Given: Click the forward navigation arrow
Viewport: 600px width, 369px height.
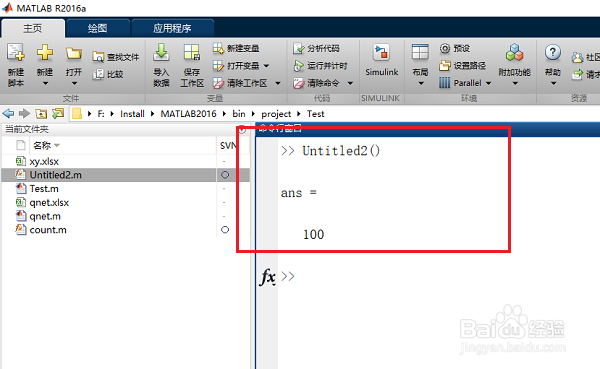Looking at the screenshot, I should coord(24,113).
